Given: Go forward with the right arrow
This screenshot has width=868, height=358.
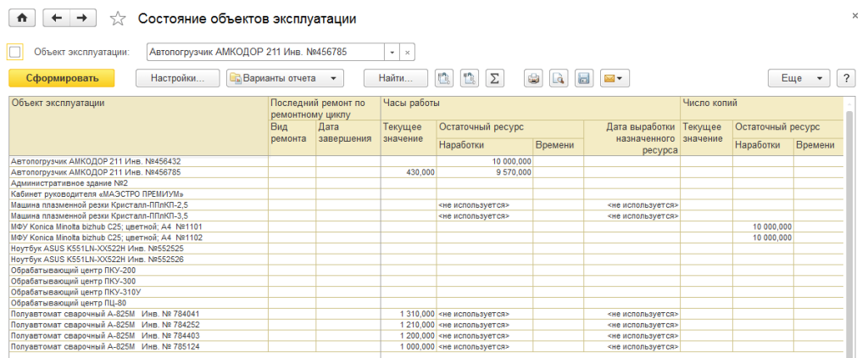Looking at the screenshot, I should 81,18.
